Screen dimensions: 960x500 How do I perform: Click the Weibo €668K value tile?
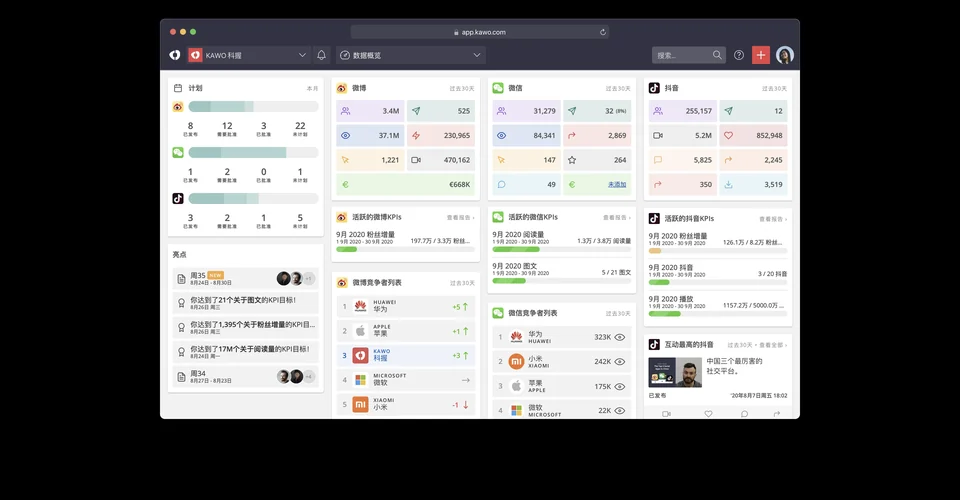click(x=406, y=184)
